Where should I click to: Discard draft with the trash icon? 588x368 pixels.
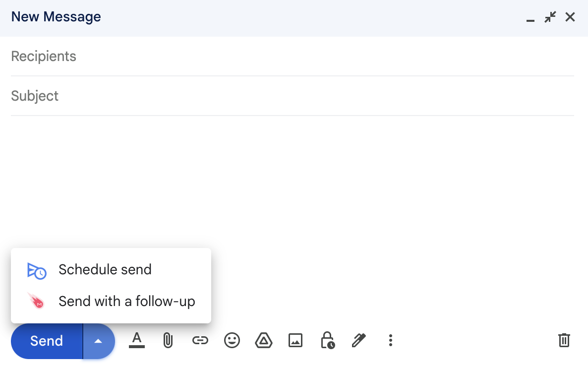tap(564, 340)
